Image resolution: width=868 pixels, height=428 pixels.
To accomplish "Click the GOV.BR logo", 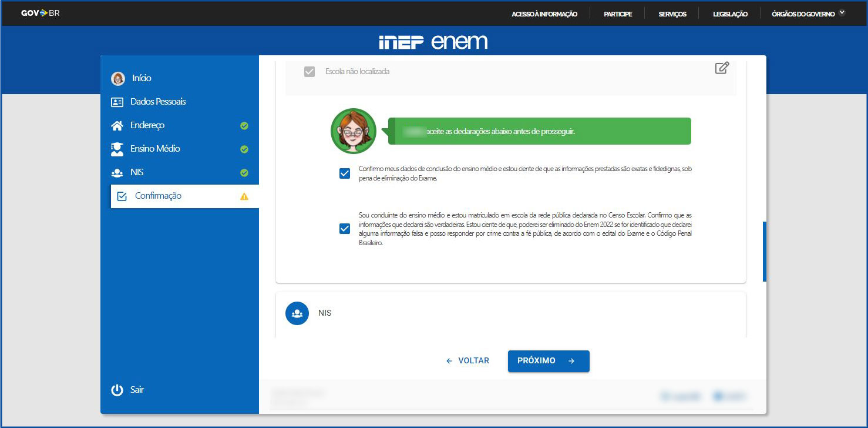I will coord(40,13).
